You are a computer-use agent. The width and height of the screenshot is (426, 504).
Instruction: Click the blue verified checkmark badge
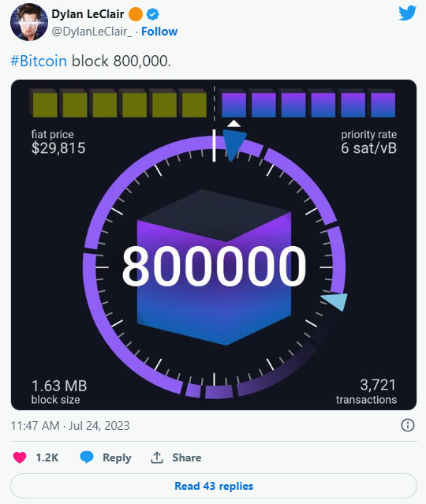153,14
